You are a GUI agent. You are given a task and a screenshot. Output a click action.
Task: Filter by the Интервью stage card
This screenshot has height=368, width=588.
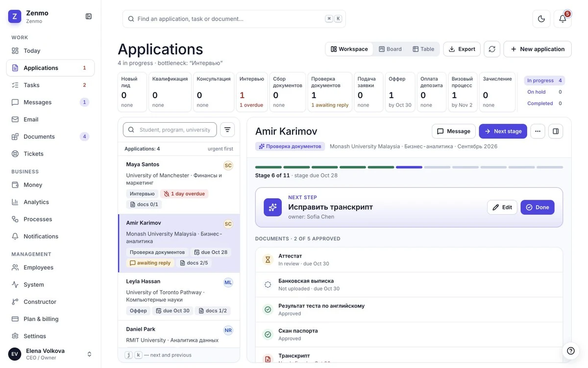(252, 92)
